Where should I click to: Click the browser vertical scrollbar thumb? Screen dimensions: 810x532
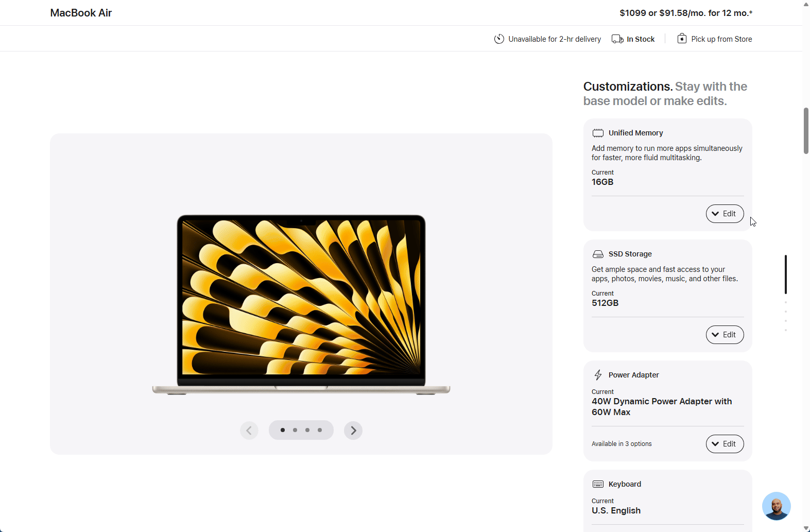tap(806, 131)
